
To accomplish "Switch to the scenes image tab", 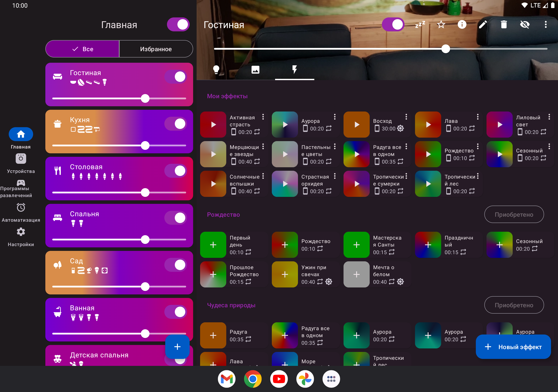I will pos(255,70).
